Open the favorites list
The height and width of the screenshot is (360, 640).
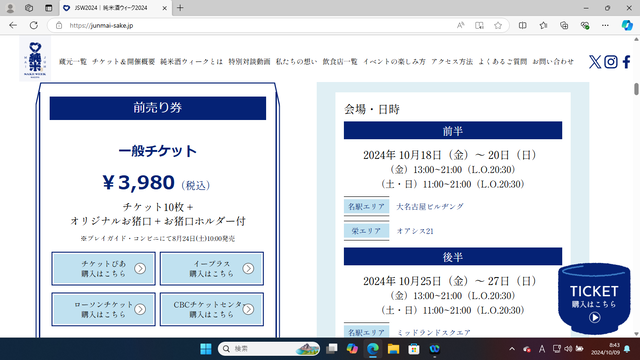pos(543,25)
